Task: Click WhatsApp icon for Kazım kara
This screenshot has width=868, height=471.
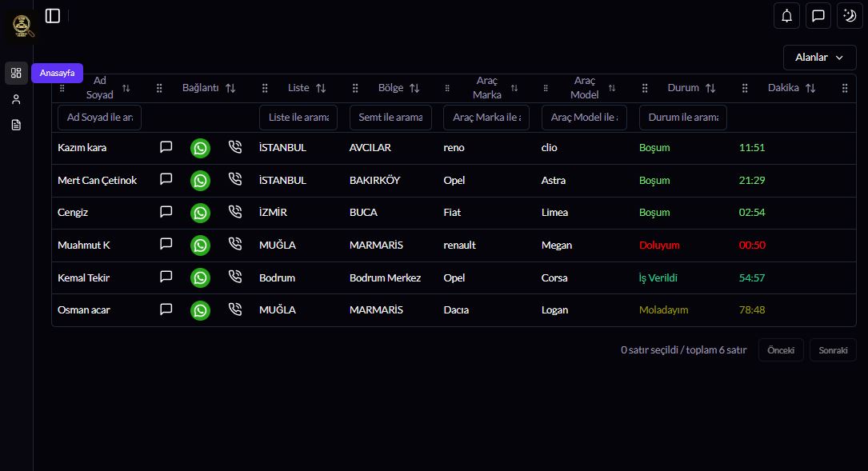Action: [200, 148]
